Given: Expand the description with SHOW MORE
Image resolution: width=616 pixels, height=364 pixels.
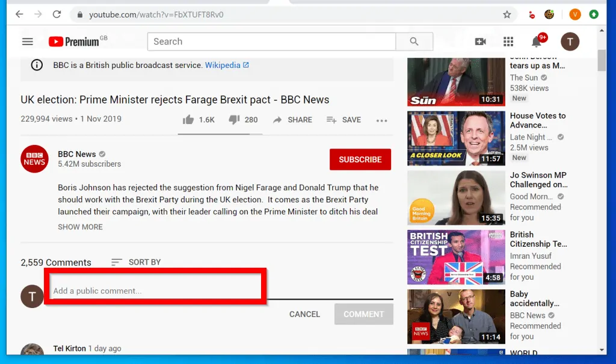Looking at the screenshot, I should point(80,227).
